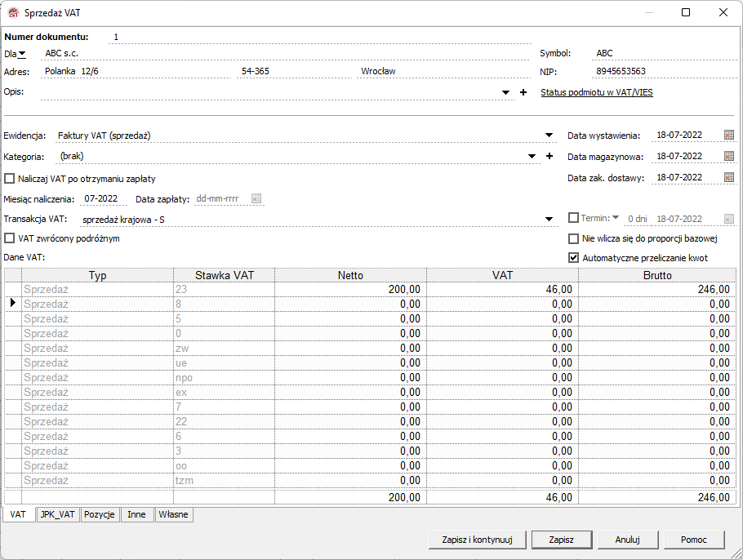Open Status podmiotu w VAT/VIES link
This screenshot has width=743, height=560.
(x=597, y=92)
